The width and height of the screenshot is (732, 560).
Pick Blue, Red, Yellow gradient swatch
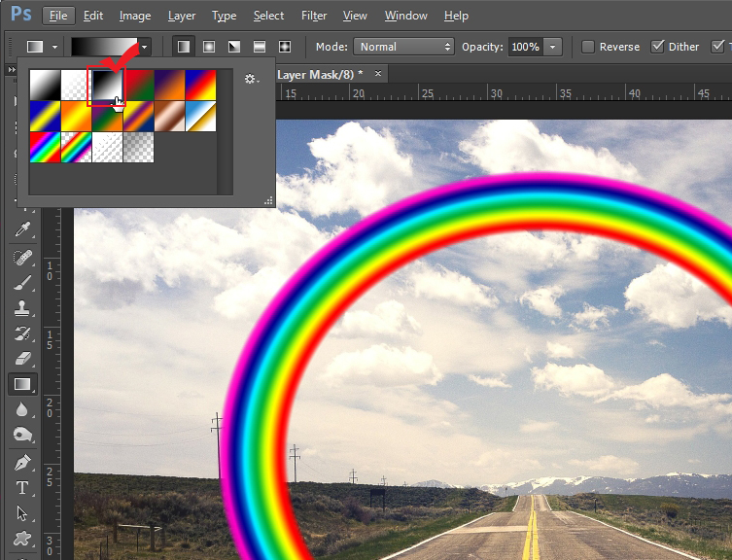click(x=200, y=85)
